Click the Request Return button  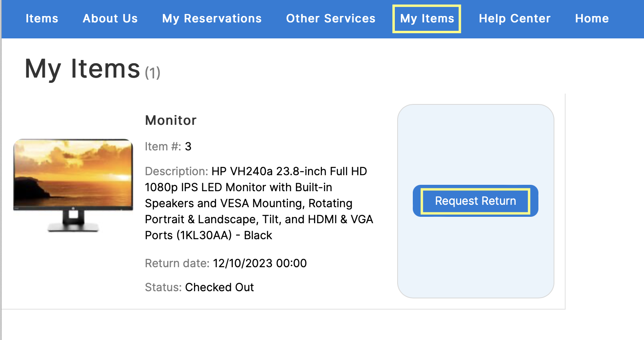(475, 201)
